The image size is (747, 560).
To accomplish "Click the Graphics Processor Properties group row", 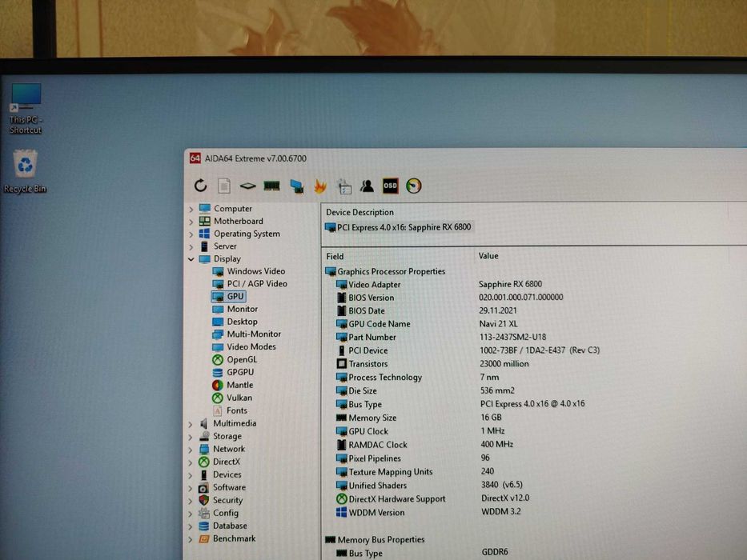I will tap(385, 271).
